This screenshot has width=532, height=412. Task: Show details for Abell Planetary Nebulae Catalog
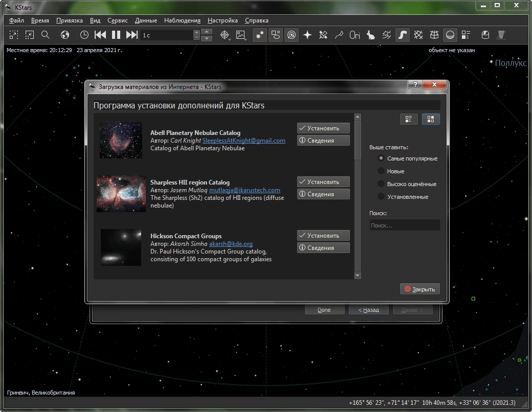click(x=323, y=141)
